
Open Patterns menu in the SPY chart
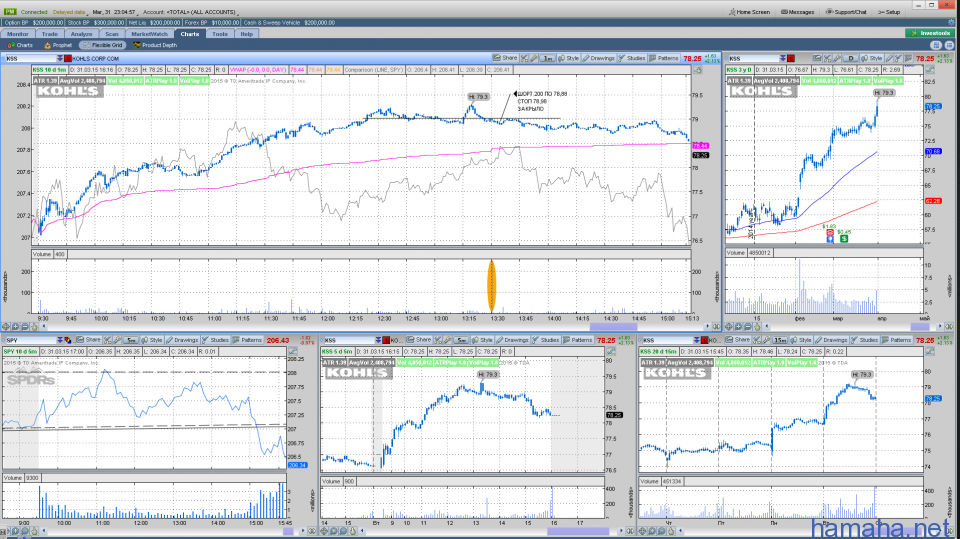point(247,340)
